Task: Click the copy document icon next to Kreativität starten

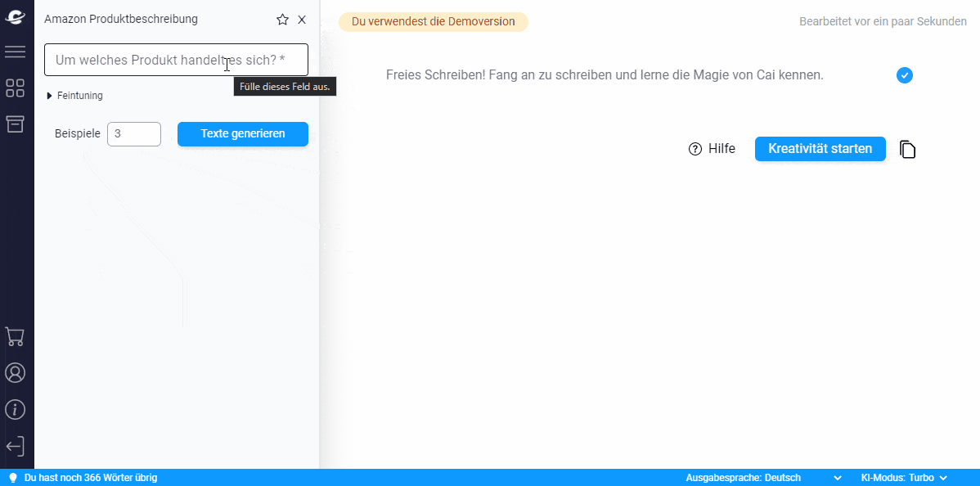Action: (907, 150)
